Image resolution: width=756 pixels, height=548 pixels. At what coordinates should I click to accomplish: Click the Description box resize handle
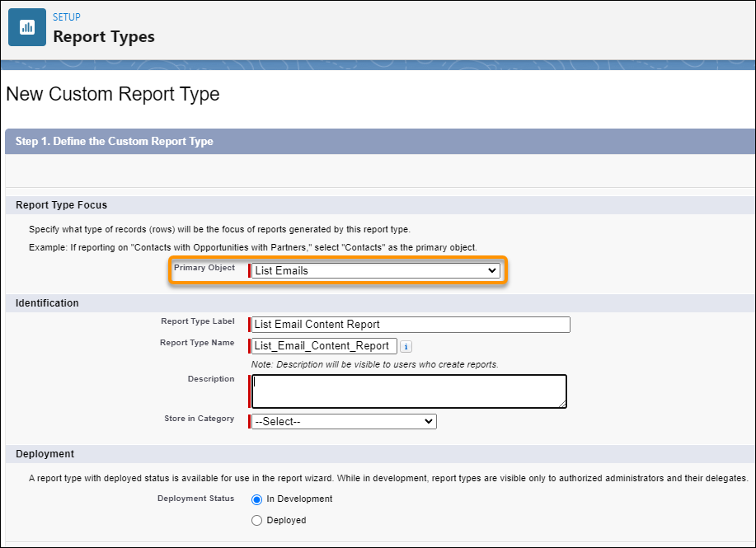tap(562, 404)
